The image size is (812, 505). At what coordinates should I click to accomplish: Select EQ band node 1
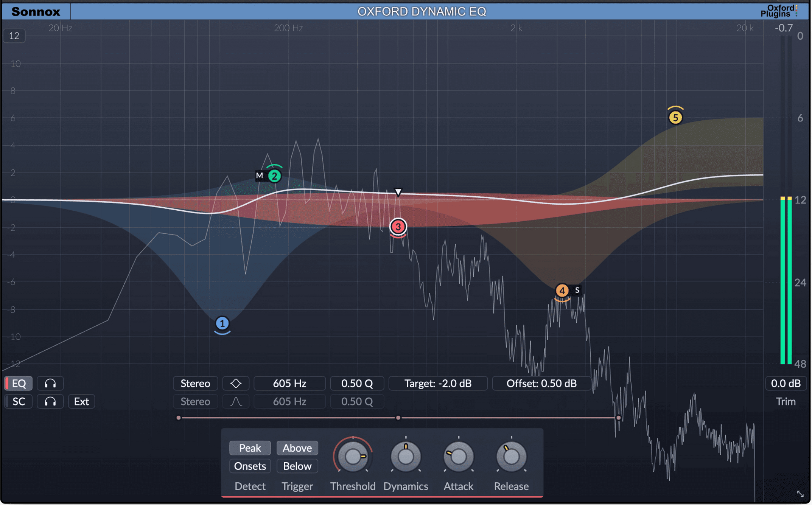point(222,324)
